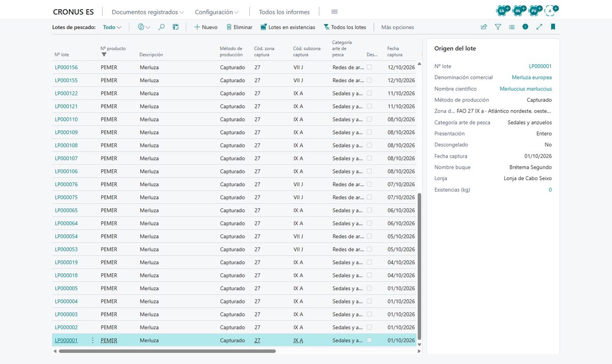Open the filter pane funnel icon

click(x=498, y=27)
